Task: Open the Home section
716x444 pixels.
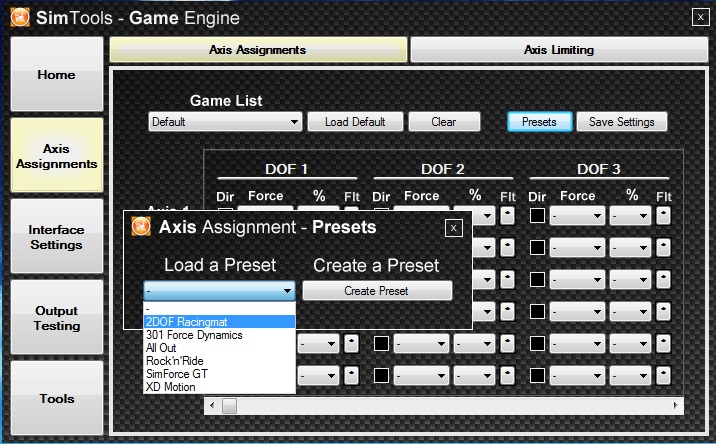Action: coord(57,74)
